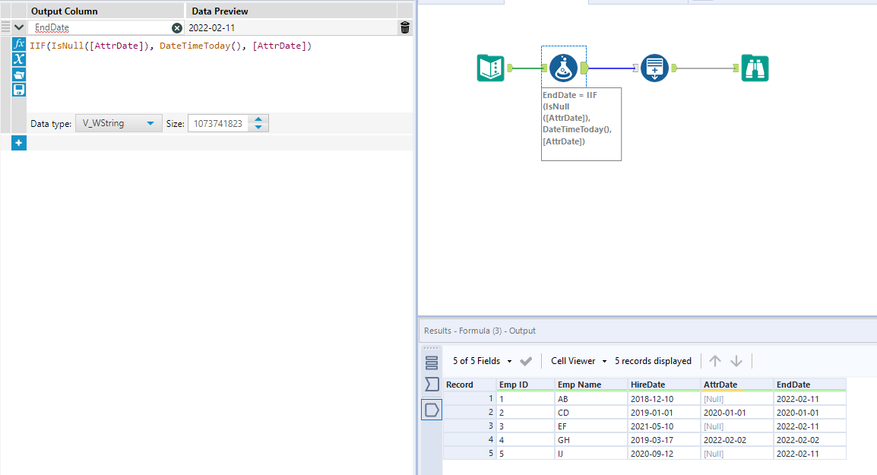Grab the expression reorder handle

pos(6,27)
